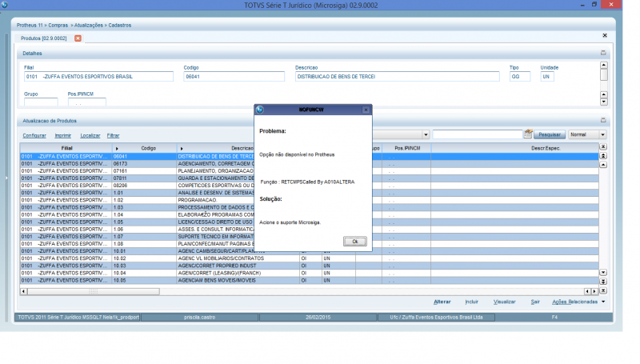Select row with code 06173
The image size is (640, 364).
point(309,164)
